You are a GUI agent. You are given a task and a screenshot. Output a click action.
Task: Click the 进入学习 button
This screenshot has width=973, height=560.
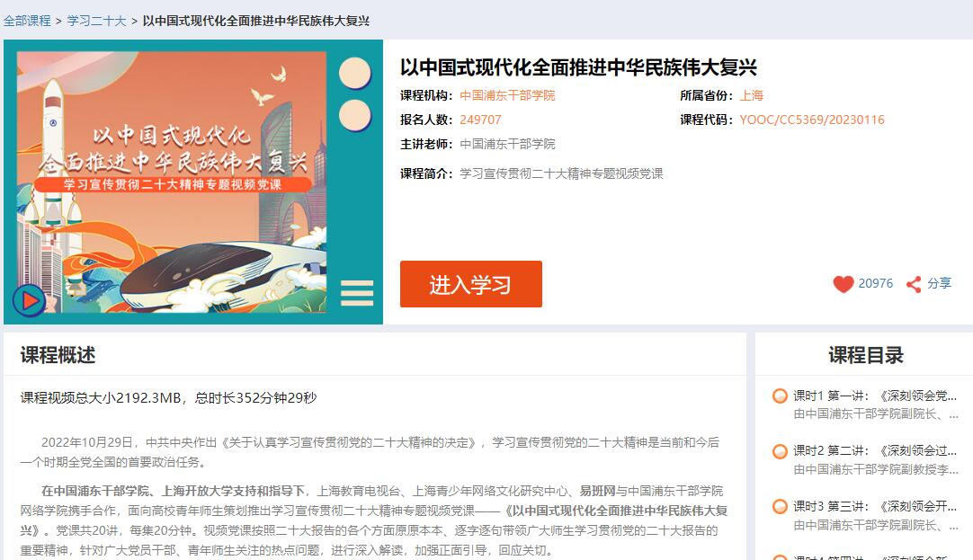point(471,284)
